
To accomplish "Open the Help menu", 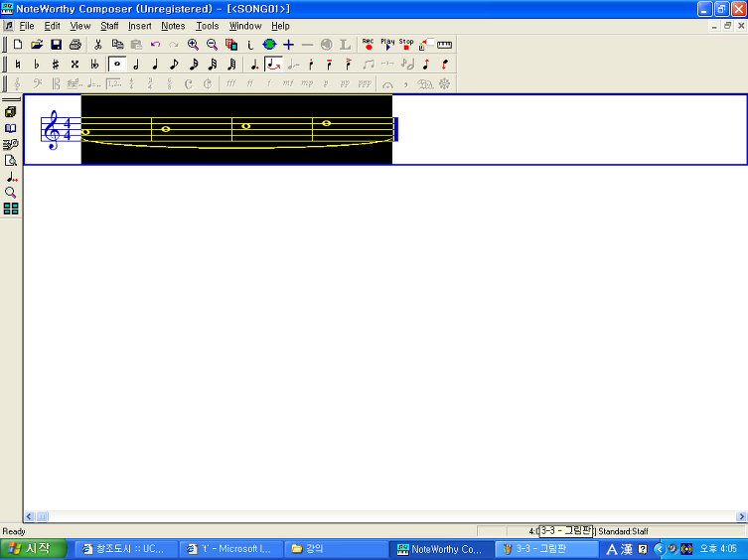I will tap(280, 26).
